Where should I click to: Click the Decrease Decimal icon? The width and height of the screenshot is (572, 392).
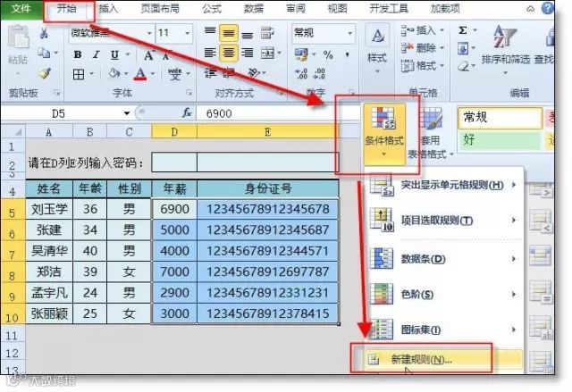click(320, 74)
